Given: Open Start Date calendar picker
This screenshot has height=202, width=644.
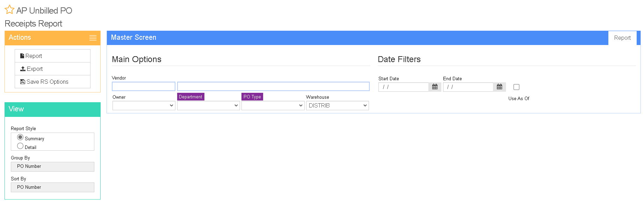Looking at the screenshot, I should 435,87.
